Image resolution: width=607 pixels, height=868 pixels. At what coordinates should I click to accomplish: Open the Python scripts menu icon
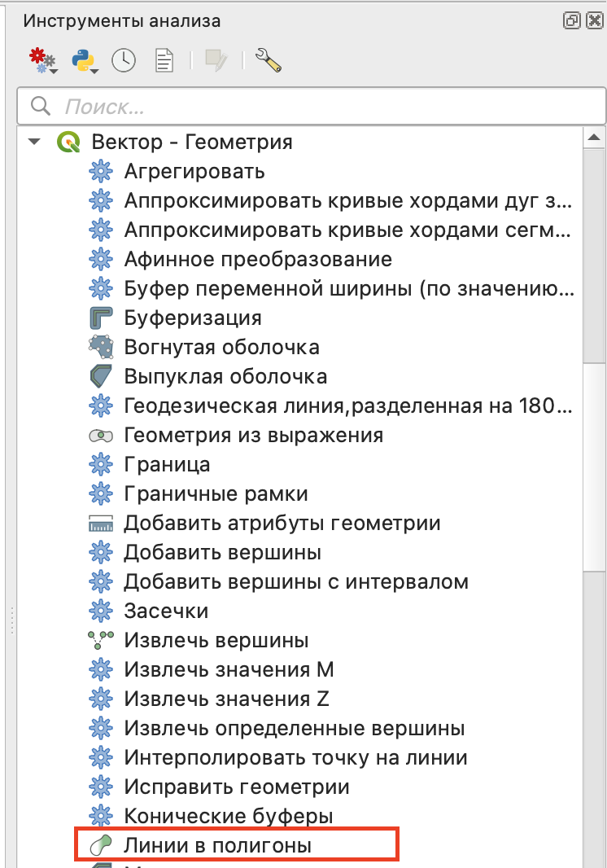(x=83, y=60)
